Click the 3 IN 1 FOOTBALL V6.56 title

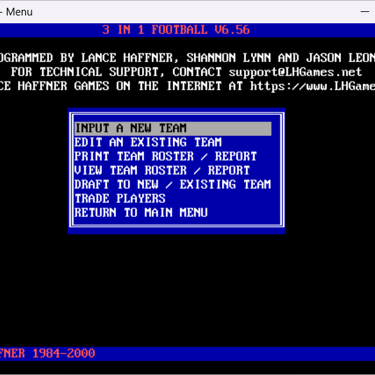(176, 30)
